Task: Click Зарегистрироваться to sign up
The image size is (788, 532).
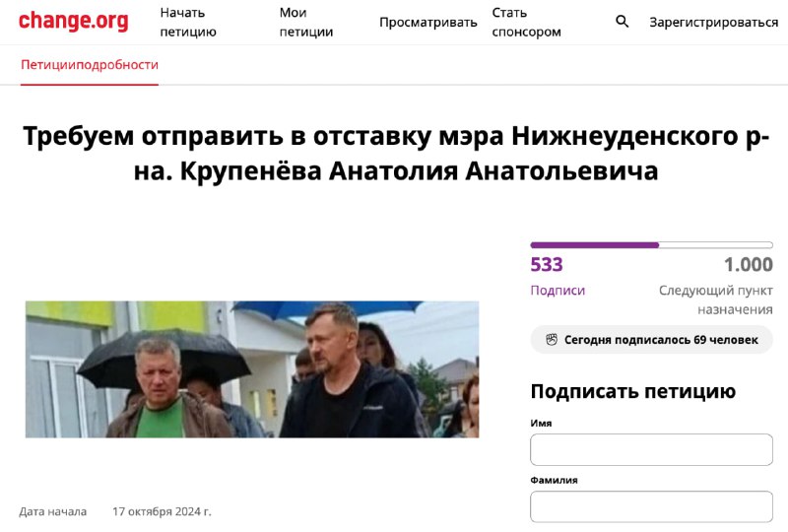Action: pyautogui.click(x=713, y=22)
